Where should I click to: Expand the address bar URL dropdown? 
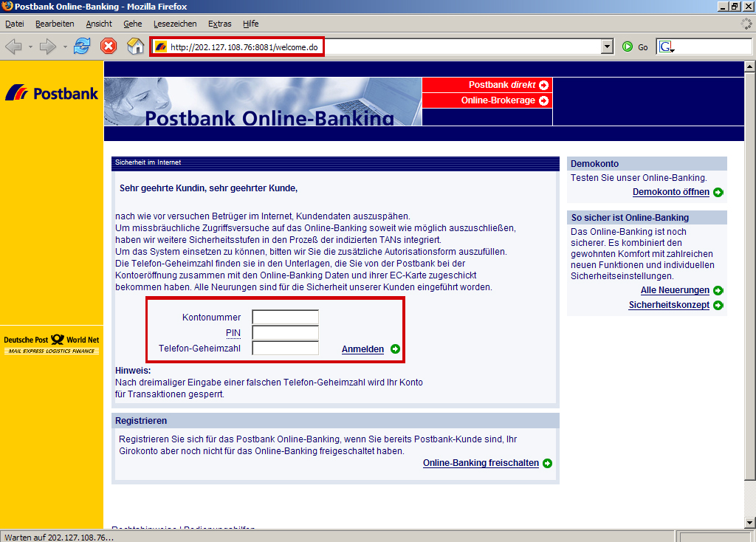(608, 47)
